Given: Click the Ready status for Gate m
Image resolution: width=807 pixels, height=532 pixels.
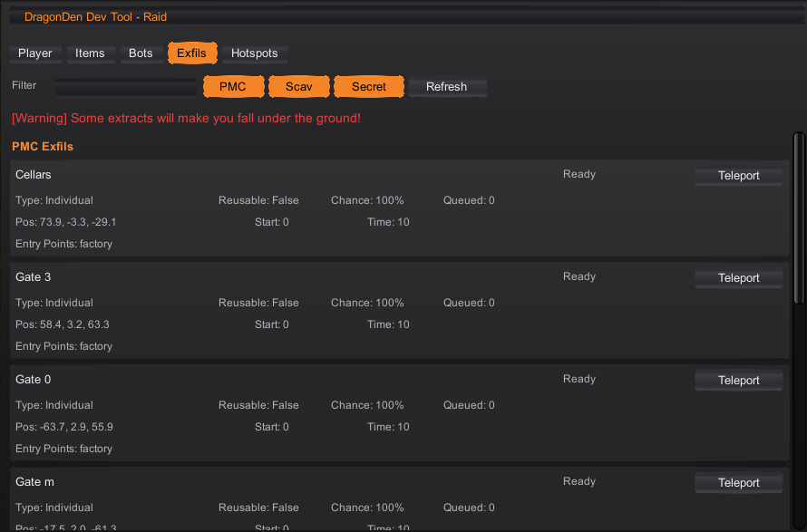Looking at the screenshot, I should pos(579,481).
